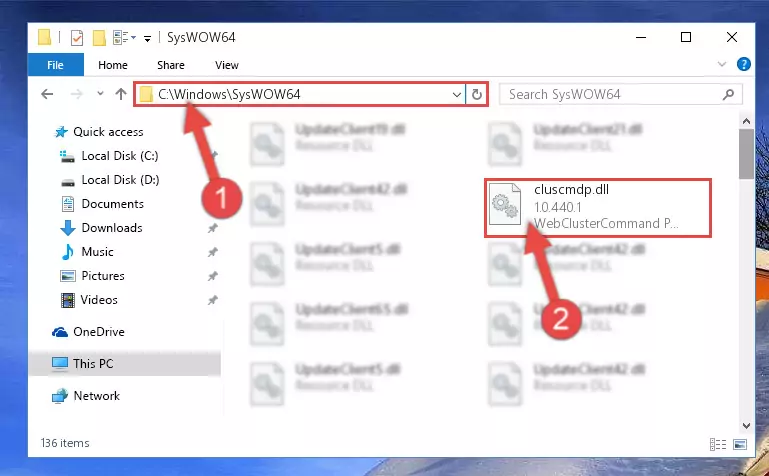Expand the address bar history dropdown
Viewport: 769px width, 476px height.
[457, 94]
